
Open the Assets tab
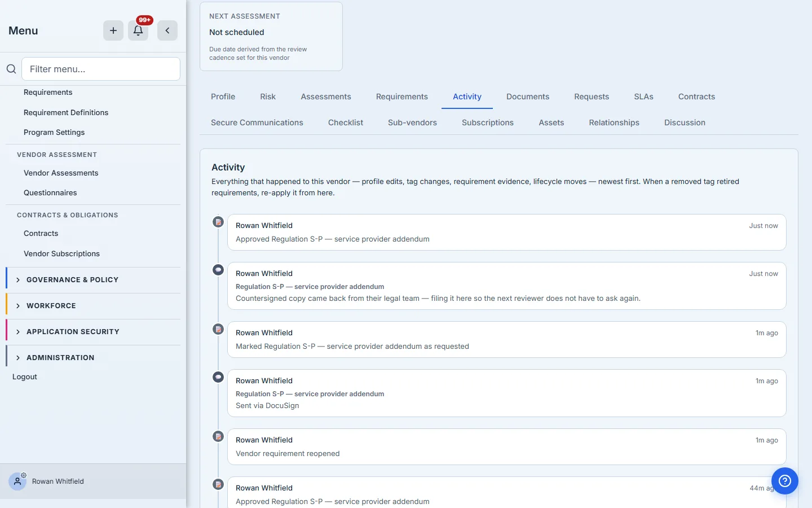click(551, 122)
